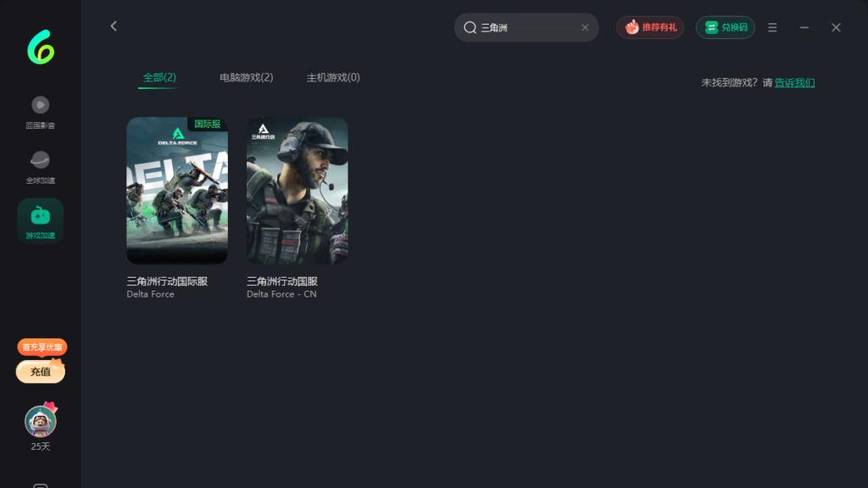This screenshot has height=488, width=868.
Task: Click the 未找到游戏？请 text
Action: point(737,82)
